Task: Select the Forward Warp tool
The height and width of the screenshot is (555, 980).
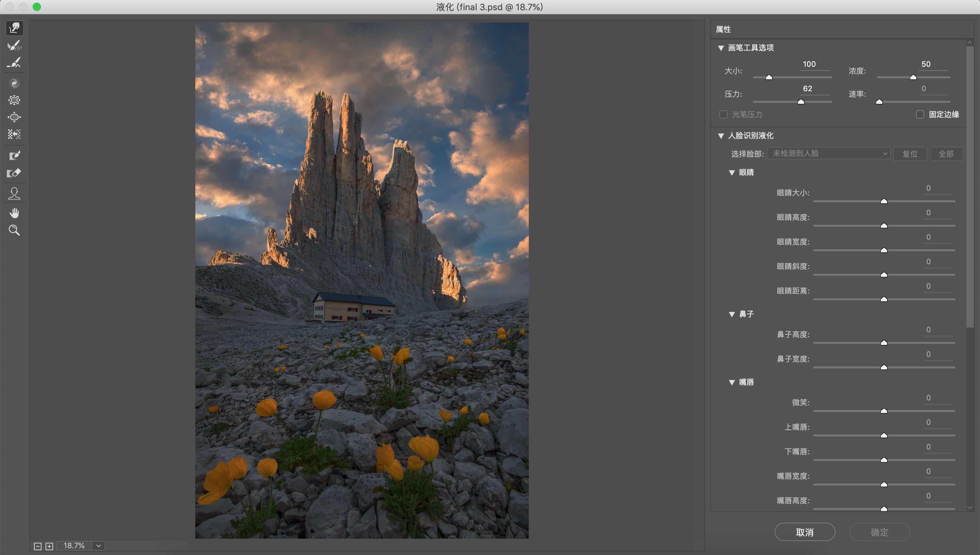Action: click(x=15, y=28)
